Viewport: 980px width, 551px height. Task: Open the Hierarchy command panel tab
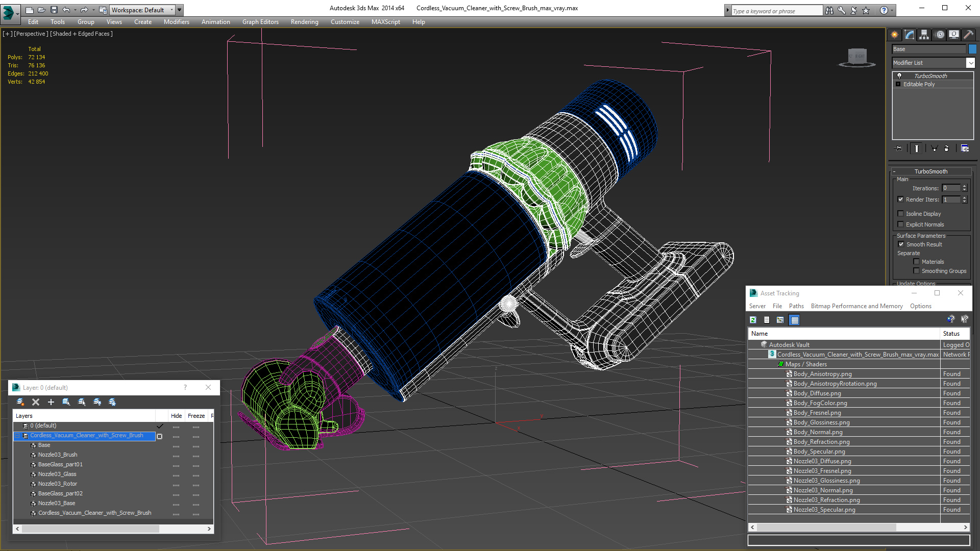click(x=924, y=35)
